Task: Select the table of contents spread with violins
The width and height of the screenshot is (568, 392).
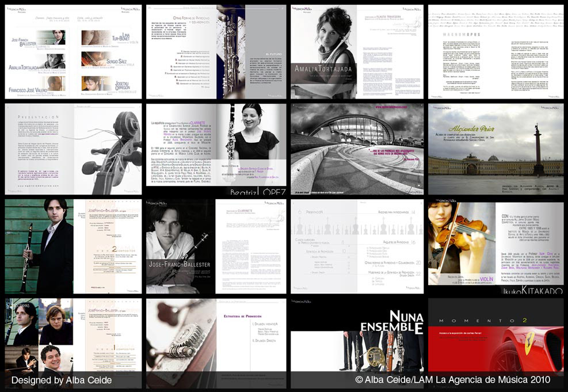Action: point(357,246)
